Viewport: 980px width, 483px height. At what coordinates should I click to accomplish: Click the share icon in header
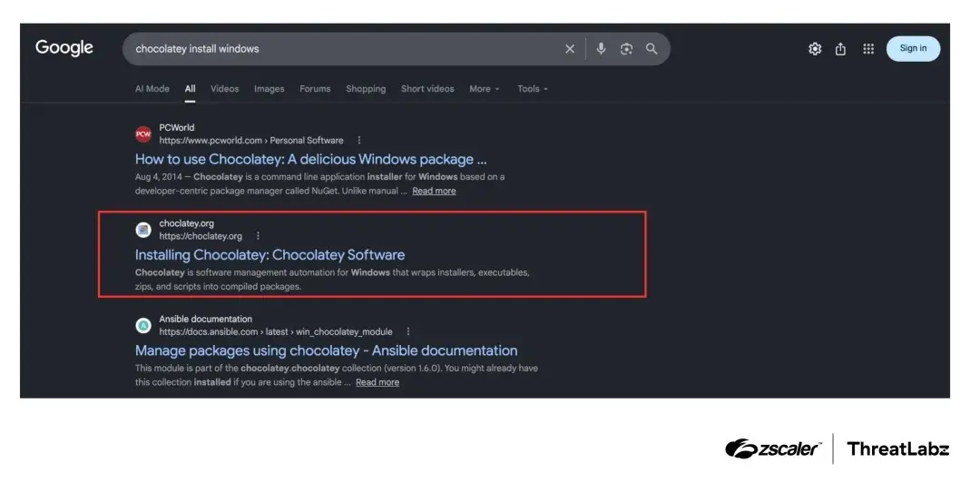click(840, 49)
